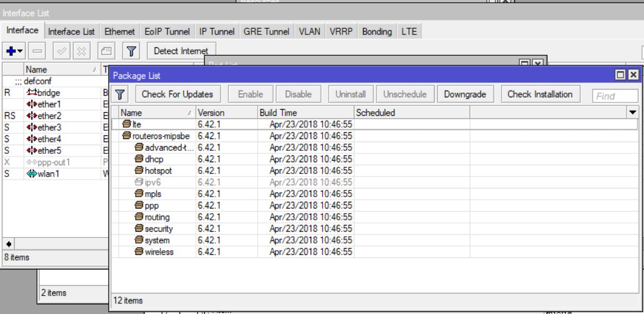Click the left scroll arrow in Interface List

9,243
